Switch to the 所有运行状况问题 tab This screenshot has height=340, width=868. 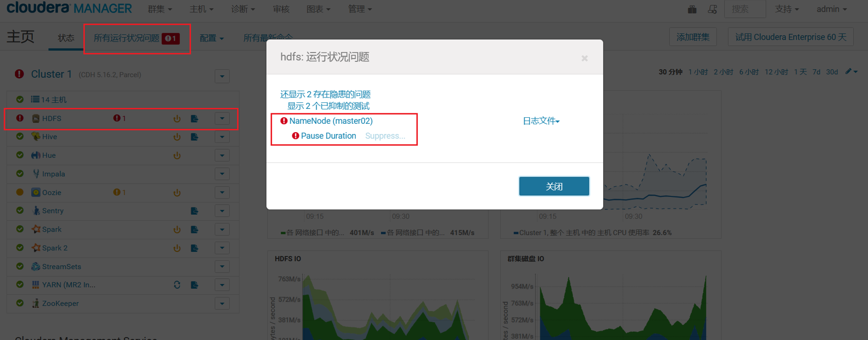tap(137, 38)
